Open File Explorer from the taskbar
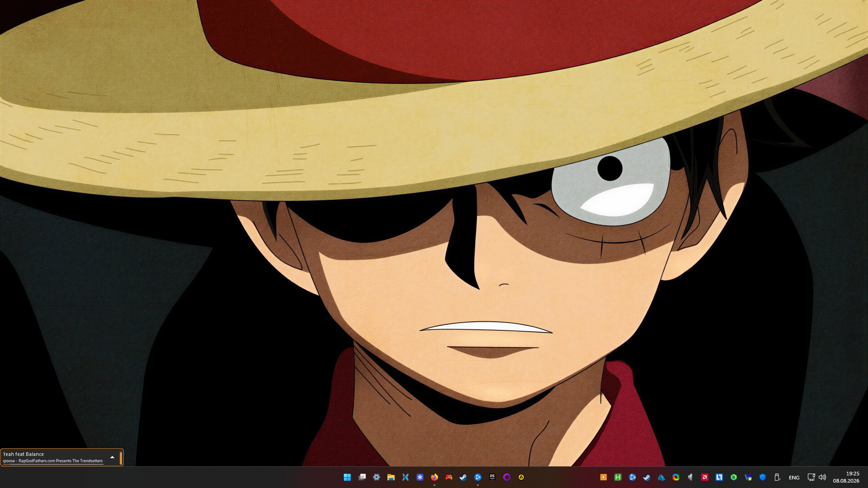The height and width of the screenshot is (488, 868). pyautogui.click(x=391, y=477)
